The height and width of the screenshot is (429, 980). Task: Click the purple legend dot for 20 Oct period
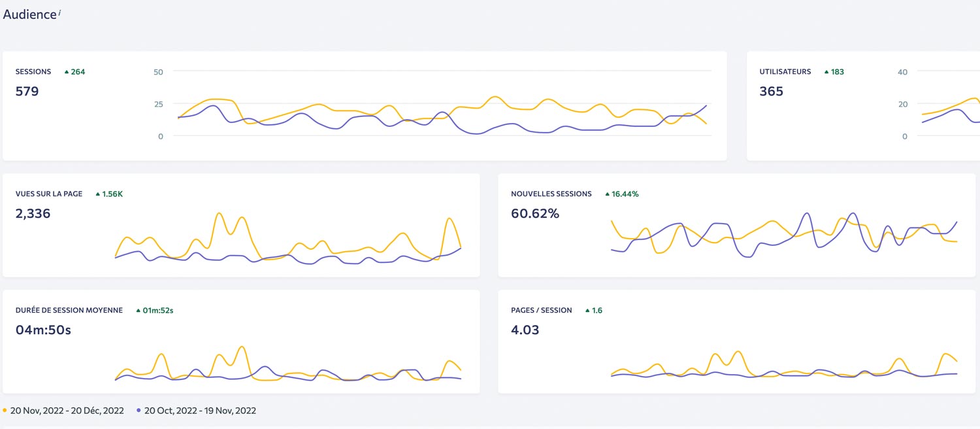click(139, 411)
